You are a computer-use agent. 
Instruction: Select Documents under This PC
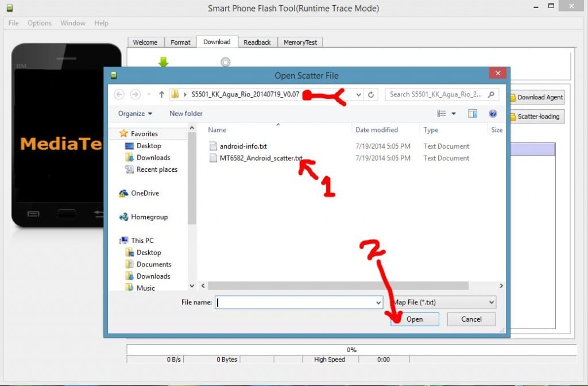tap(154, 264)
